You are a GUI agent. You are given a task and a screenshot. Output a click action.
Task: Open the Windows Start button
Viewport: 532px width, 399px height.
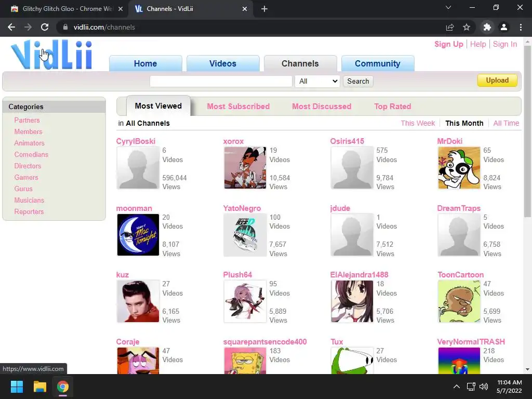click(17, 387)
